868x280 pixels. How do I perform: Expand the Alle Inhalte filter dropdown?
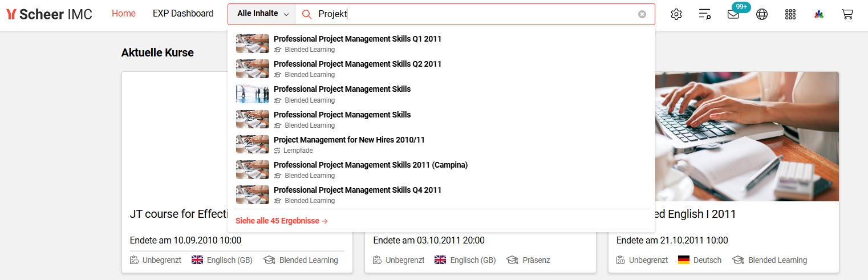(262, 14)
